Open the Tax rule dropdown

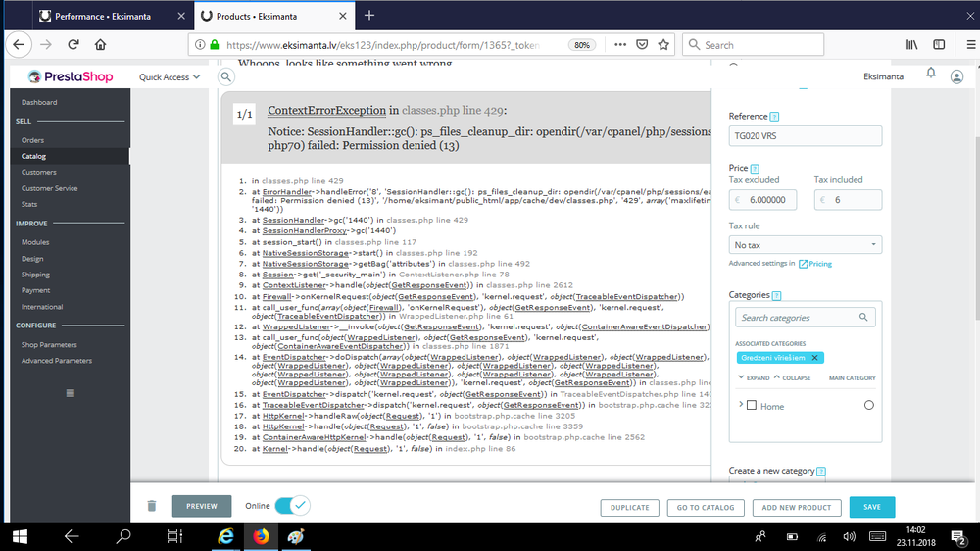[x=805, y=244]
